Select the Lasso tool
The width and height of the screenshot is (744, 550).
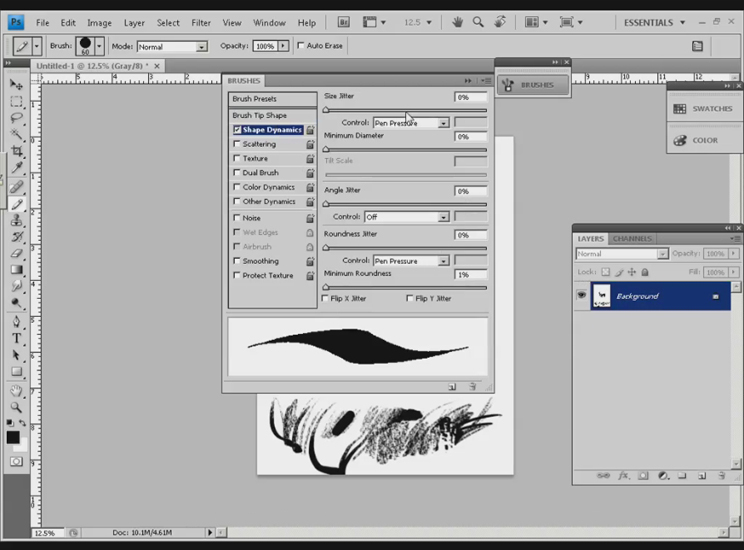click(16, 118)
